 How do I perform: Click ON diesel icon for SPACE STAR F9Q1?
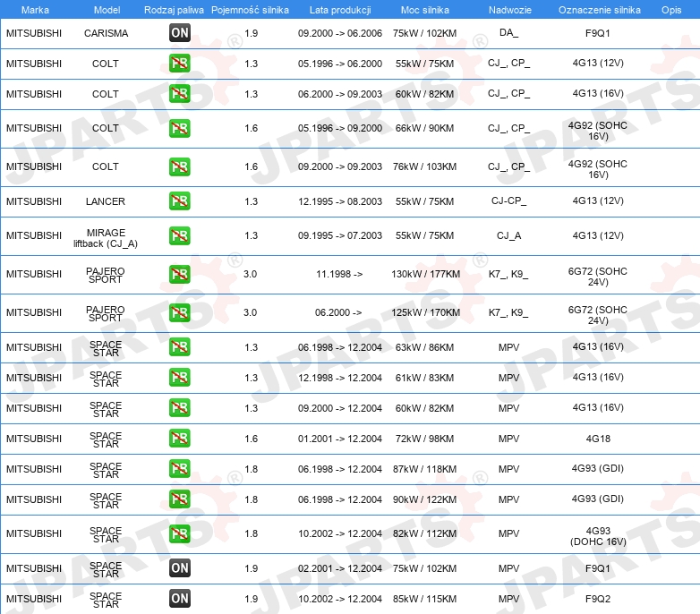click(x=180, y=568)
